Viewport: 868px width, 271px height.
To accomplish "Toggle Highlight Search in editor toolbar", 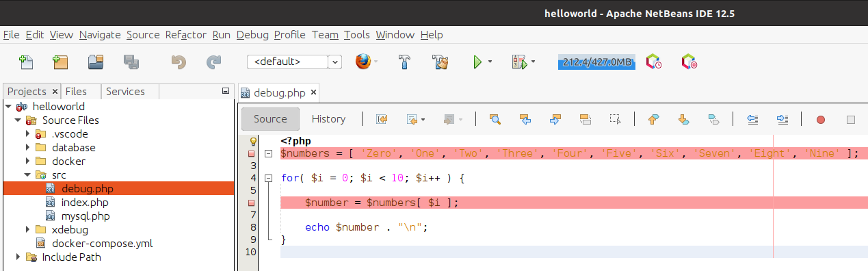I will [x=585, y=119].
